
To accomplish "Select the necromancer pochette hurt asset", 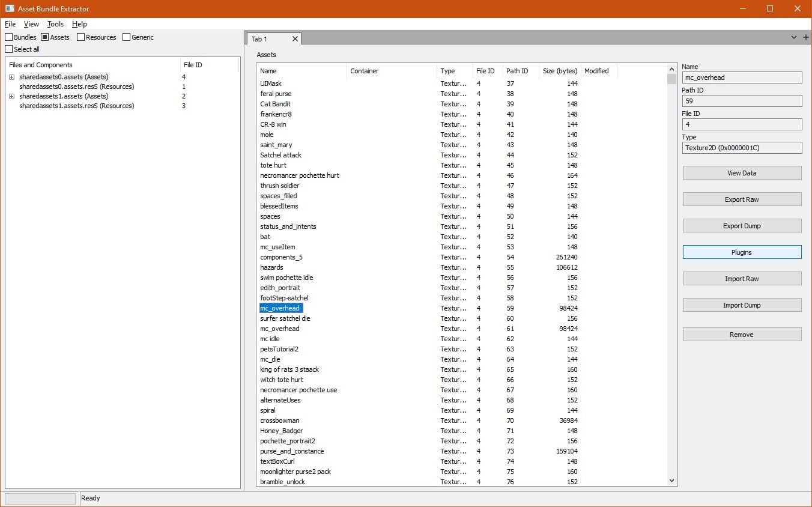I will [300, 175].
